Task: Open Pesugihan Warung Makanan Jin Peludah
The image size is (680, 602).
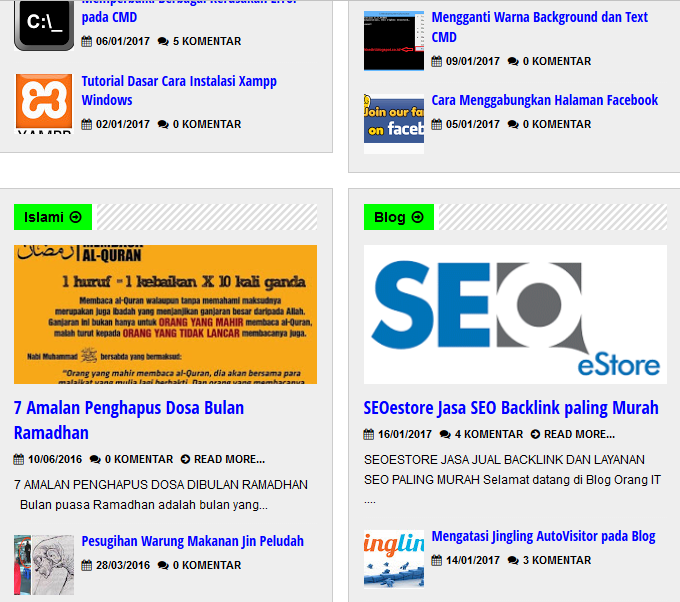Action: point(193,541)
